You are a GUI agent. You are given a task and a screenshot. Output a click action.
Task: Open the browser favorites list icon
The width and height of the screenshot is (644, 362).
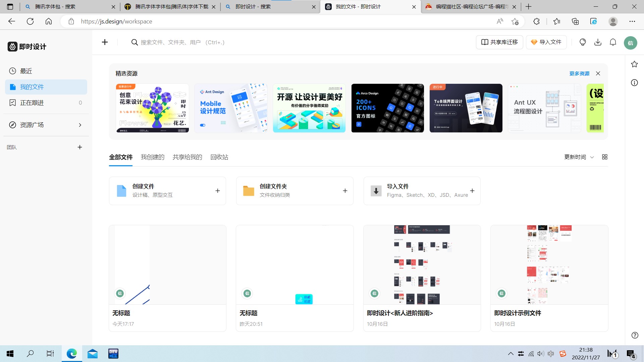(x=557, y=21)
